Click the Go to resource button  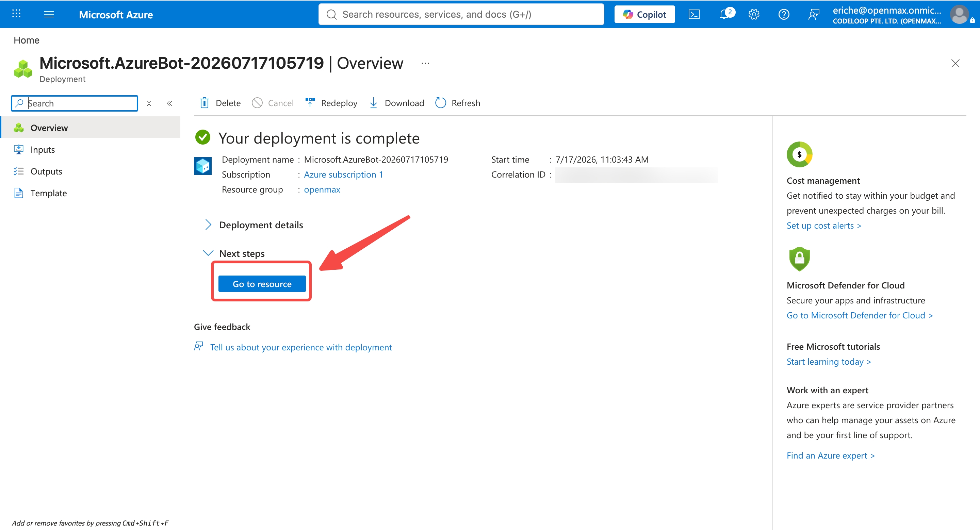pyautogui.click(x=262, y=284)
